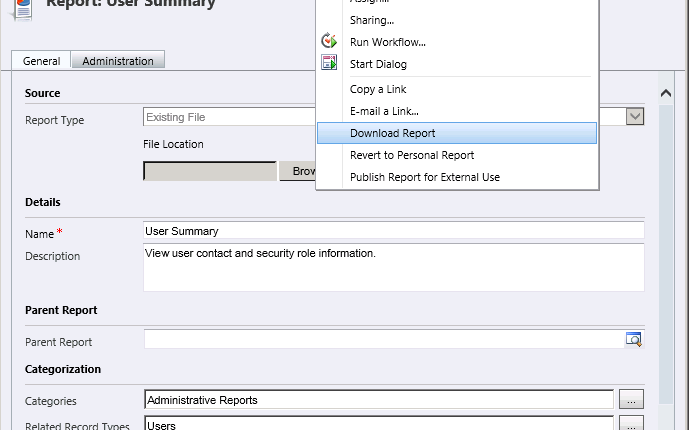Click the Browse button for File Location
Image resolution: width=689 pixels, height=430 pixels.
click(x=297, y=171)
